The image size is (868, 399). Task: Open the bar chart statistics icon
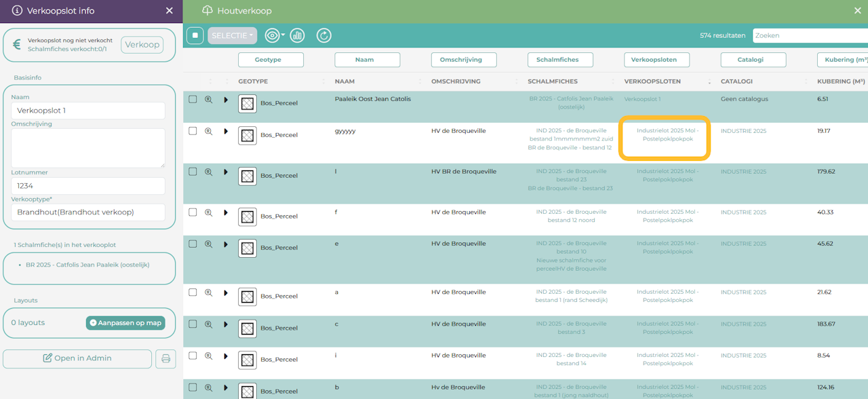point(297,35)
